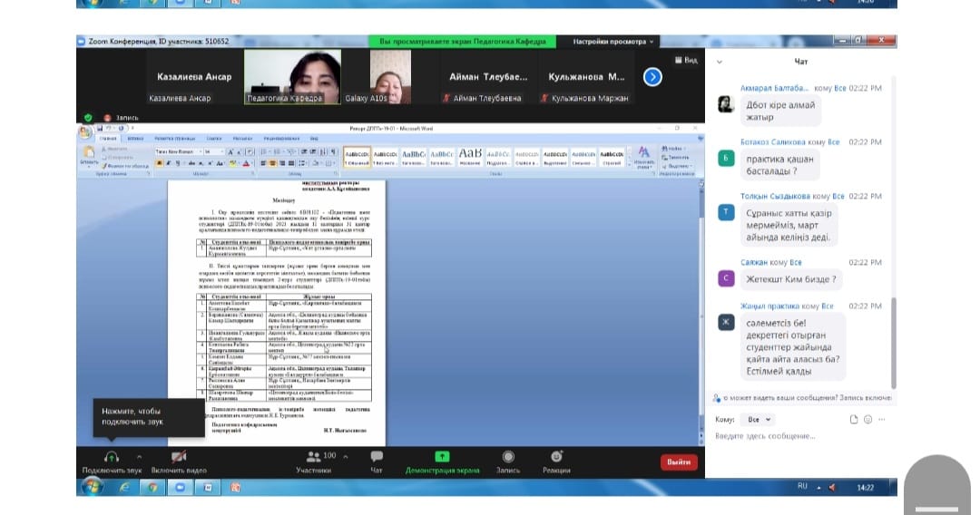Toggle the Chat panel from the toolbar

377,457
